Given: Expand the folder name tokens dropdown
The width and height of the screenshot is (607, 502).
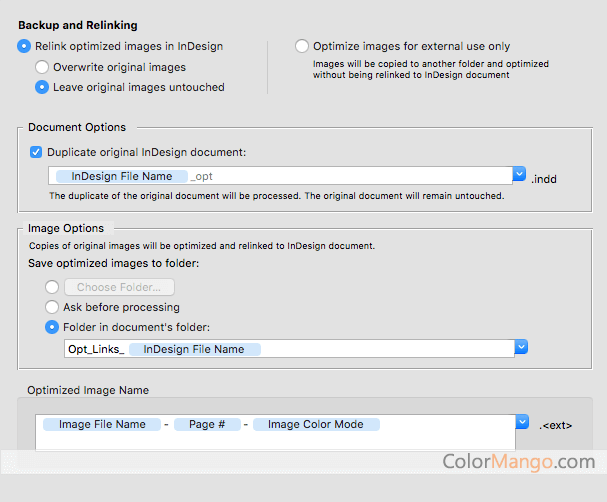Looking at the screenshot, I should [520, 347].
